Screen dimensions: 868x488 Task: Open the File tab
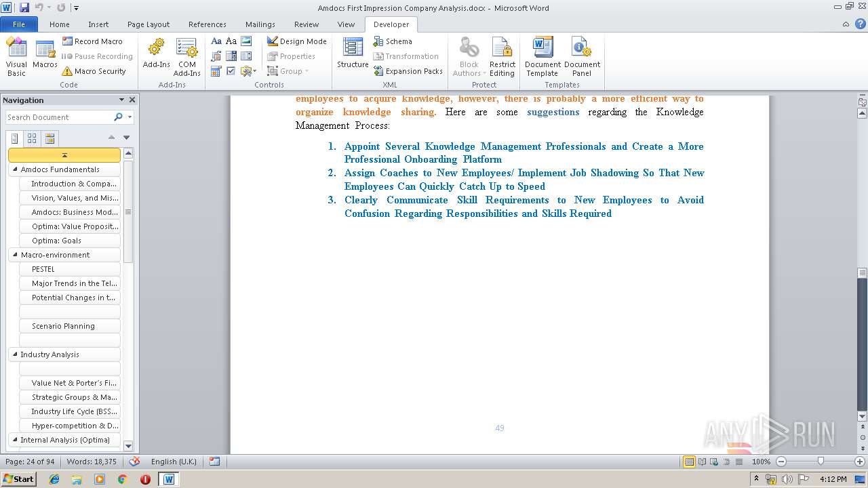[x=19, y=24]
